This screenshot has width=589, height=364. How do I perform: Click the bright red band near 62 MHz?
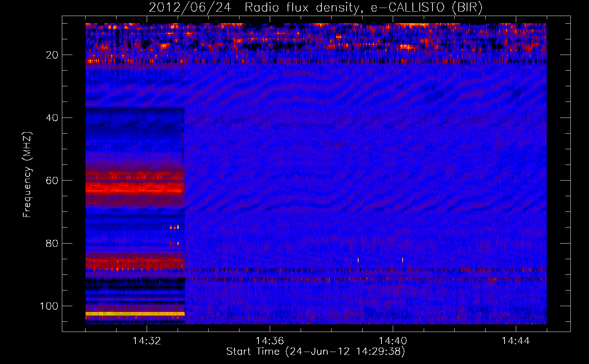click(x=135, y=189)
